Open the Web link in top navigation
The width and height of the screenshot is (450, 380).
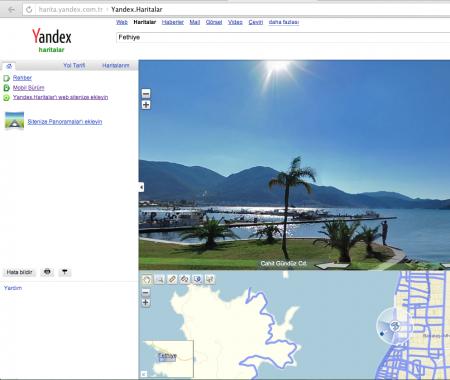(x=122, y=22)
